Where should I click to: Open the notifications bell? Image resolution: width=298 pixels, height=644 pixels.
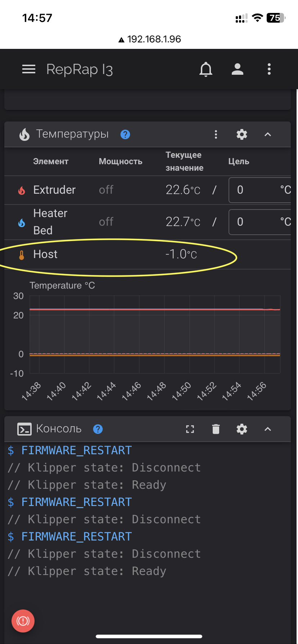206,69
